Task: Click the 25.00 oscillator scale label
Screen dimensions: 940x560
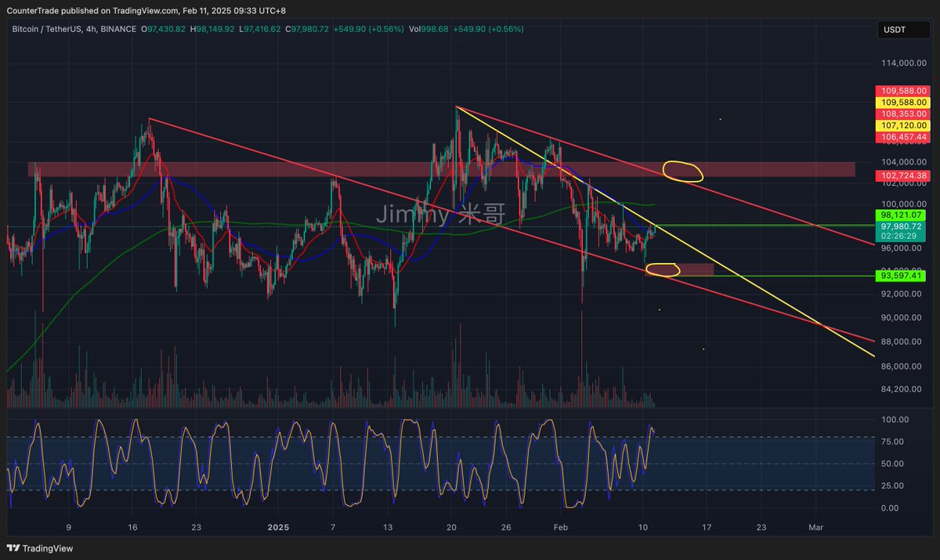Action: (x=893, y=486)
